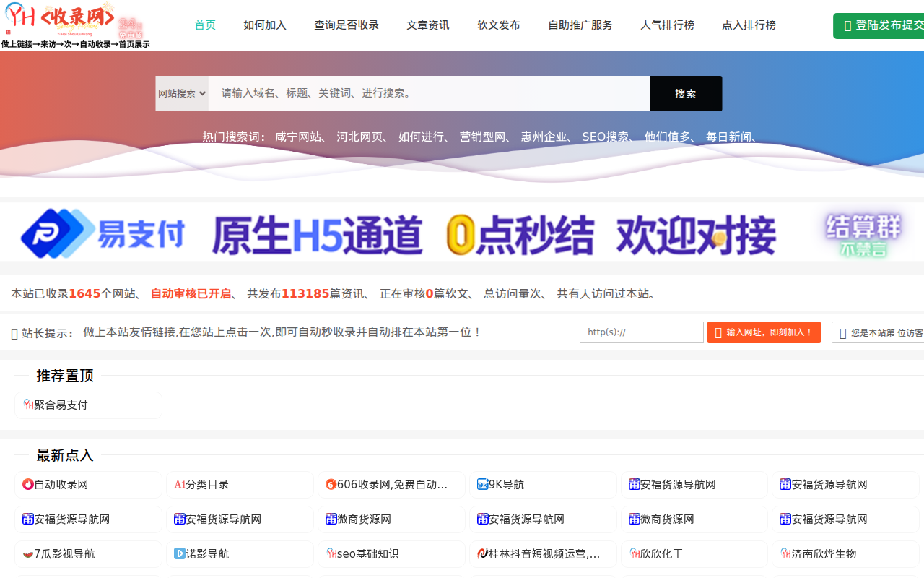Focus the domain keyword search field

[429, 93]
